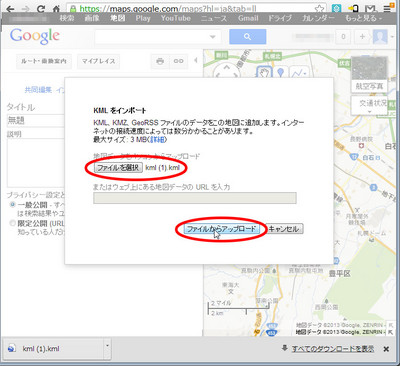Click the blue search magnifier button
Screen dimensions: 400x366
pos(248,36)
